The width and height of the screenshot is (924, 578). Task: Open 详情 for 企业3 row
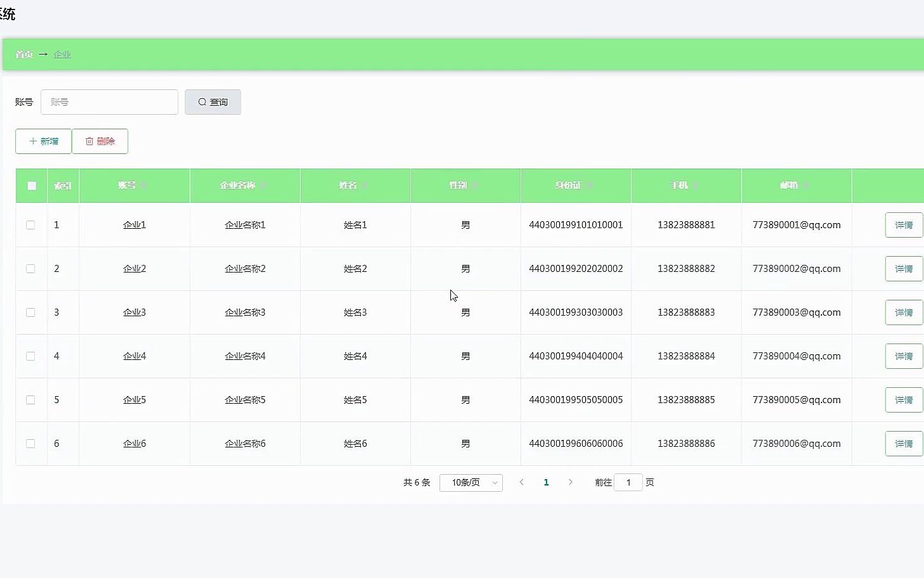(x=904, y=312)
